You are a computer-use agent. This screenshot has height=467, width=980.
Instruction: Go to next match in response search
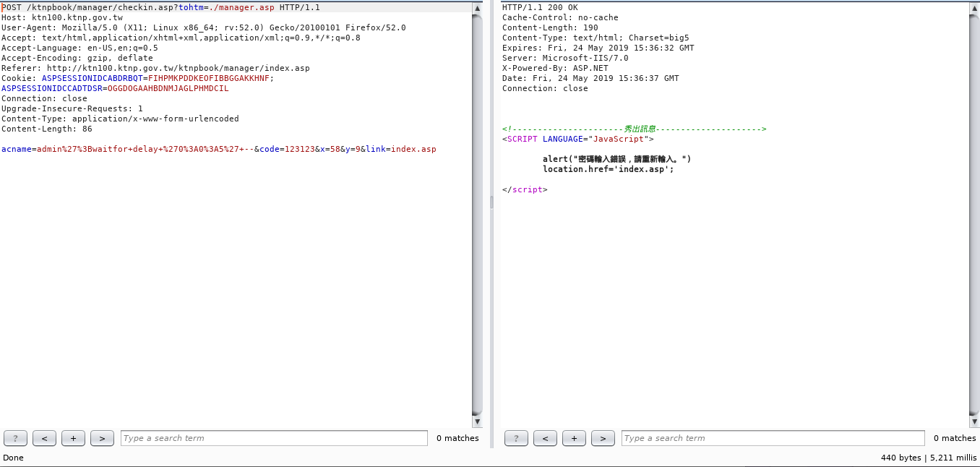click(x=603, y=438)
